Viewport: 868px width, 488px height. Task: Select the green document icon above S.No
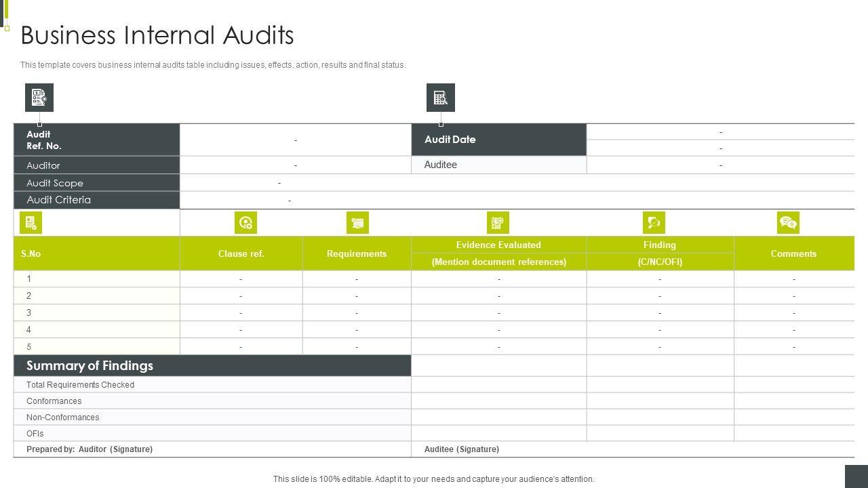tap(31, 222)
